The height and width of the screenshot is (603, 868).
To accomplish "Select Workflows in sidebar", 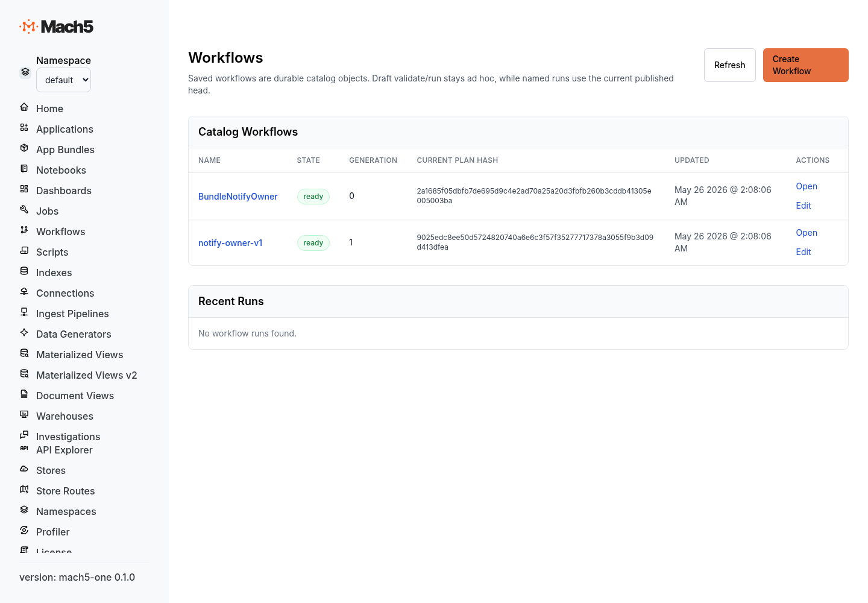I will coord(60,232).
